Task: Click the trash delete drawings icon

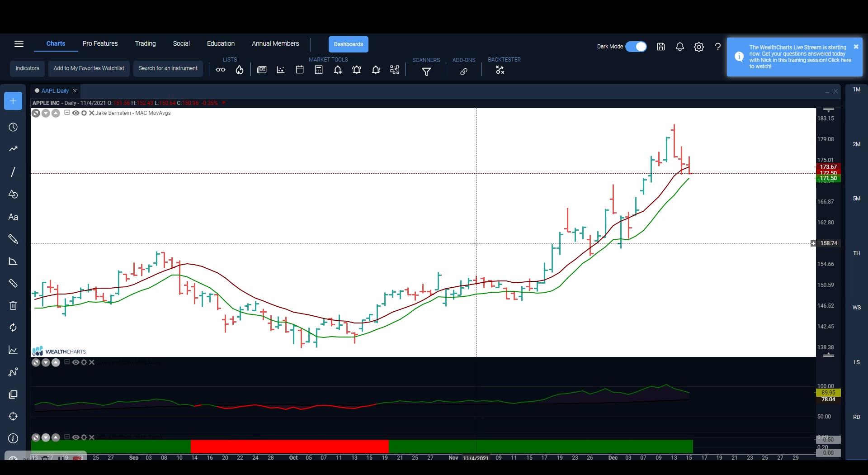Action: coord(13,305)
